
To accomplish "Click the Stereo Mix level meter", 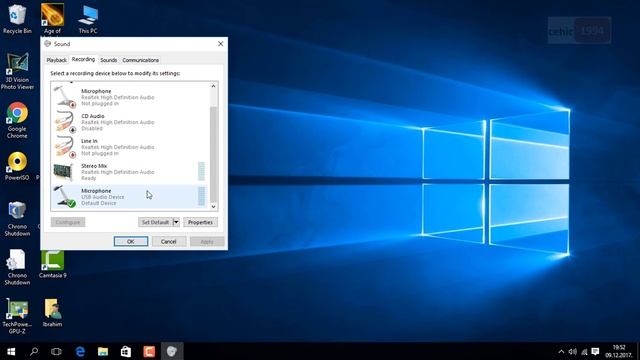I will click(x=201, y=171).
